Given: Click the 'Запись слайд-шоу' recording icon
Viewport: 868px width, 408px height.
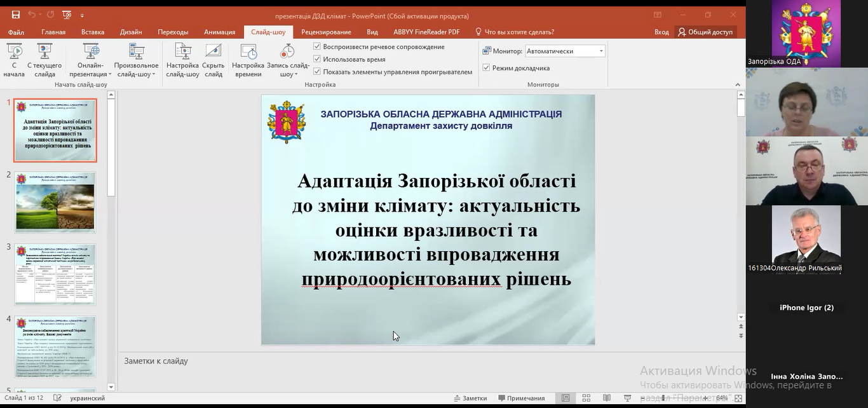Looking at the screenshot, I should (288, 52).
